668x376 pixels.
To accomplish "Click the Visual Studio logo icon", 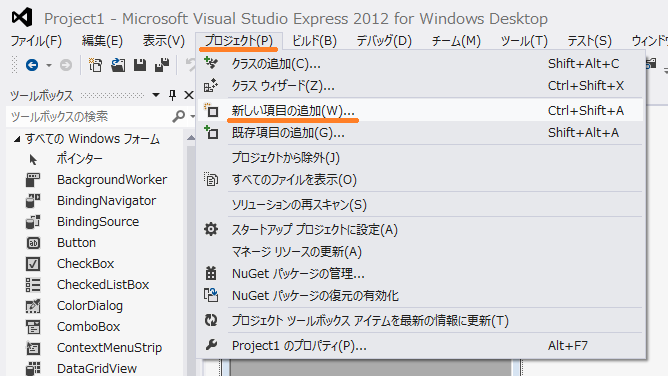I will point(22,17).
